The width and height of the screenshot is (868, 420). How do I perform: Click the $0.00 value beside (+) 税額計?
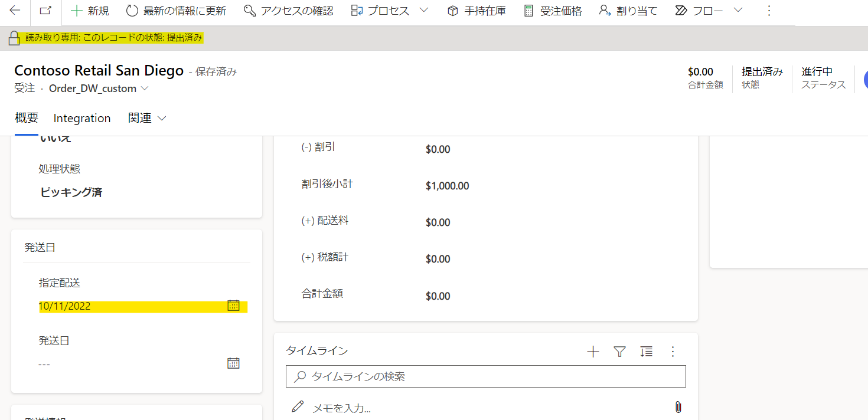click(x=438, y=259)
